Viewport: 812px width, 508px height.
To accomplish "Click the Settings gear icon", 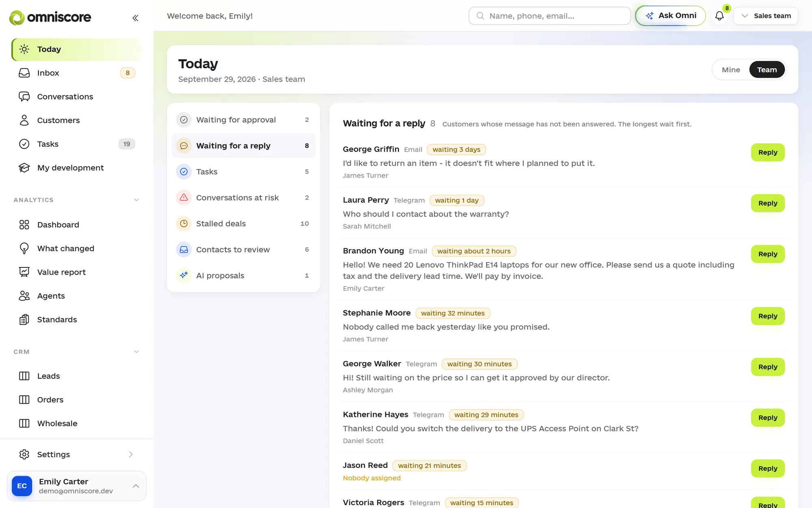I will (x=24, y=454).
